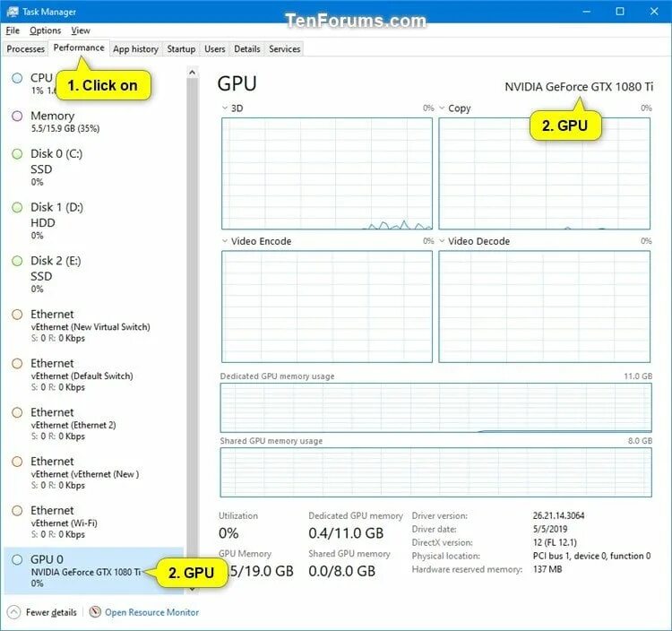Click the Copy usage graph
672x631 pixels.
coord(544,174)
